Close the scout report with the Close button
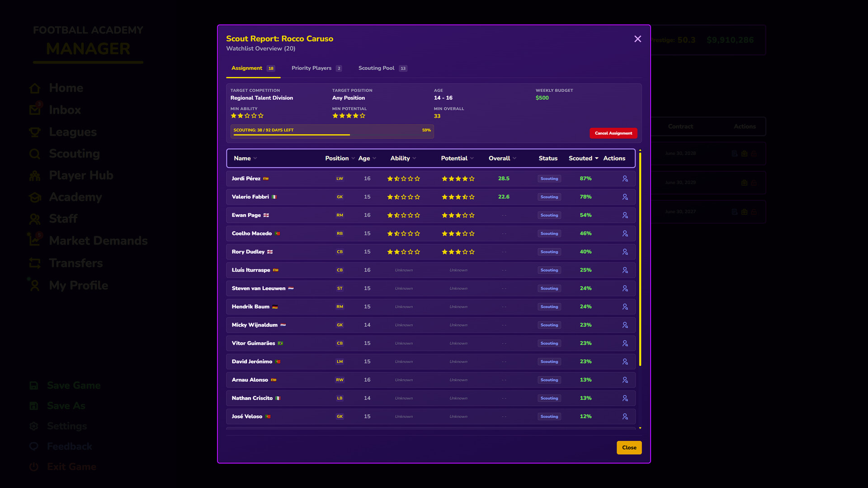 pyautogui.click(x=629, y=447)
